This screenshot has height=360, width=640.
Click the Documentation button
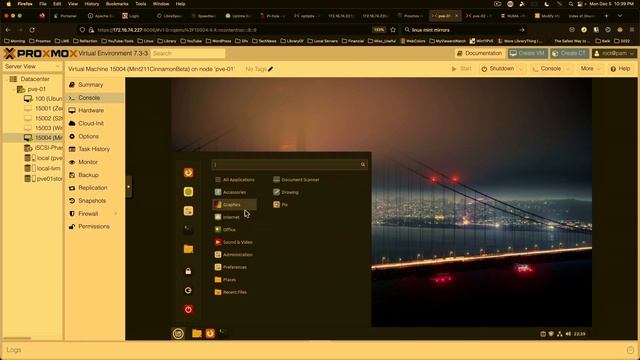(x=480, y=53)
